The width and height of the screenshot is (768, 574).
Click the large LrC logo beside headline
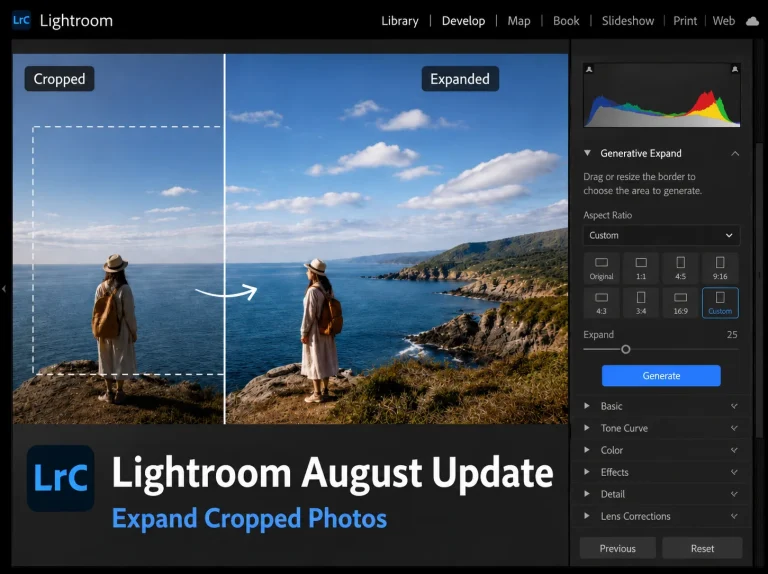(x=61, y=478)
